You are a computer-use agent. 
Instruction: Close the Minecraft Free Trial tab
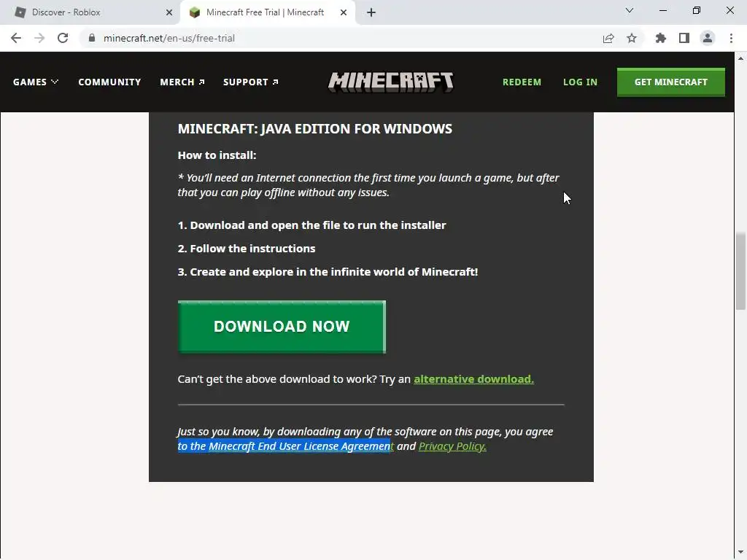tap(344, 12)
